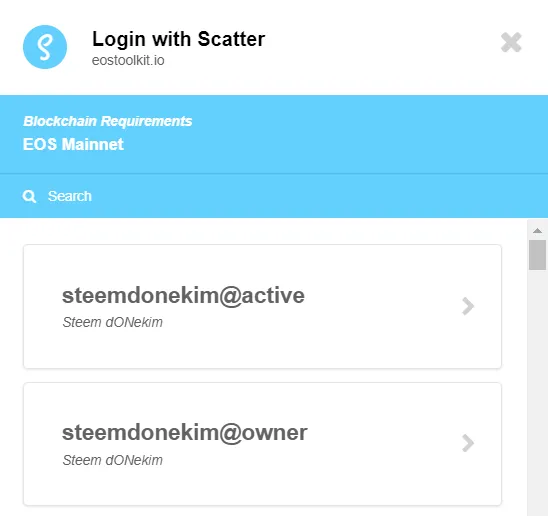Select the steemdonekim@active account
Screen dimensions: 548x516
coord(262,307)
